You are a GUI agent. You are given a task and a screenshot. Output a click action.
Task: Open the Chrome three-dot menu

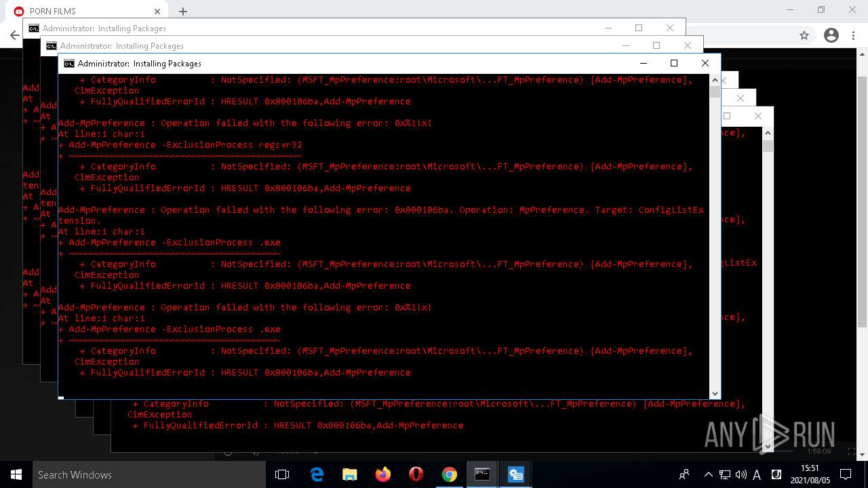(x=853, y=35)
